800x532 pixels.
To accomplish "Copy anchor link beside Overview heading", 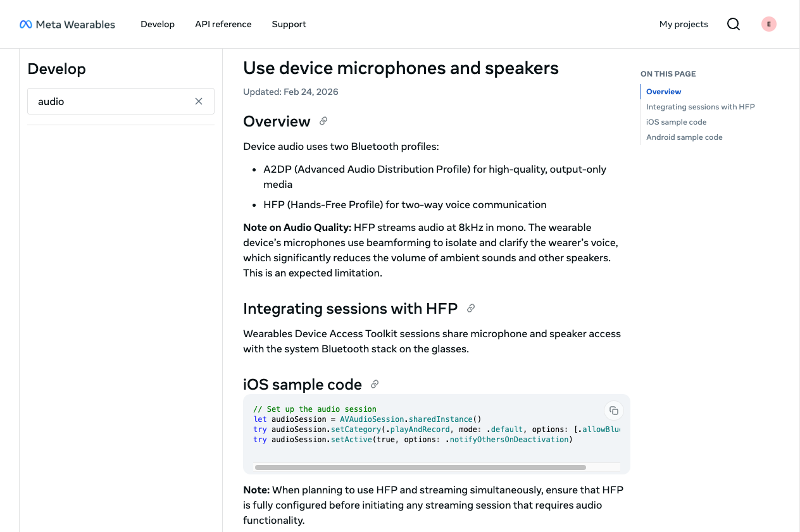I will pos(323,121).
